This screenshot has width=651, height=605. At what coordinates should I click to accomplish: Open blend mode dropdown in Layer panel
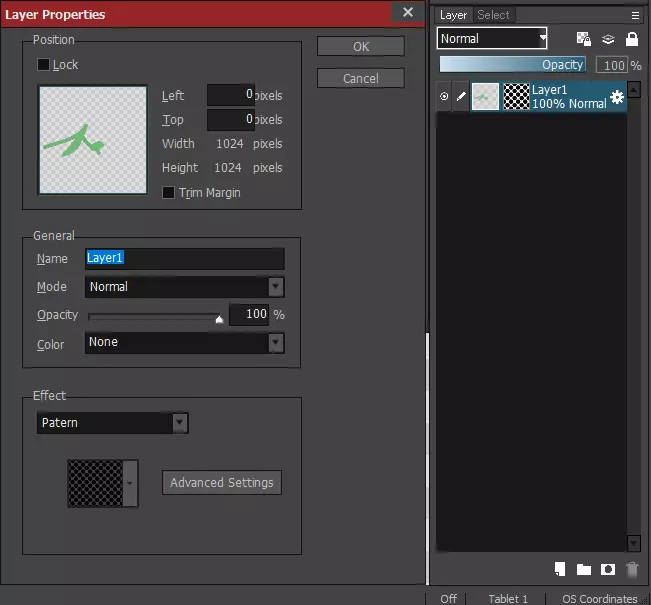tap(492, 39)
